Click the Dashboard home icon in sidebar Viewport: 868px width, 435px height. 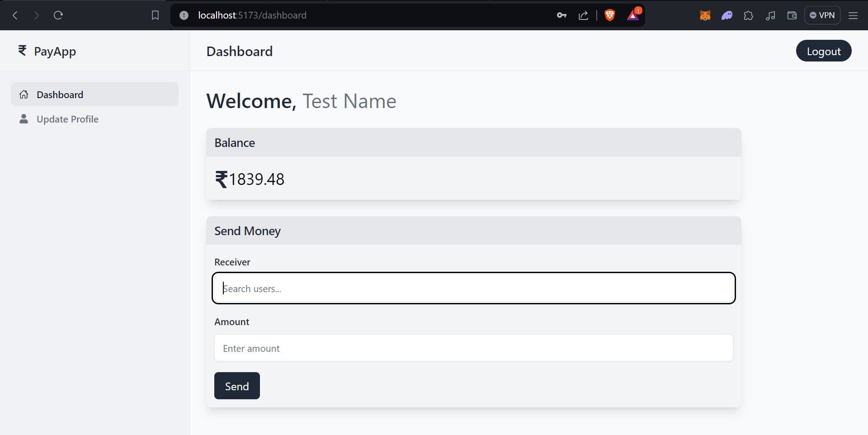point(24,95)
